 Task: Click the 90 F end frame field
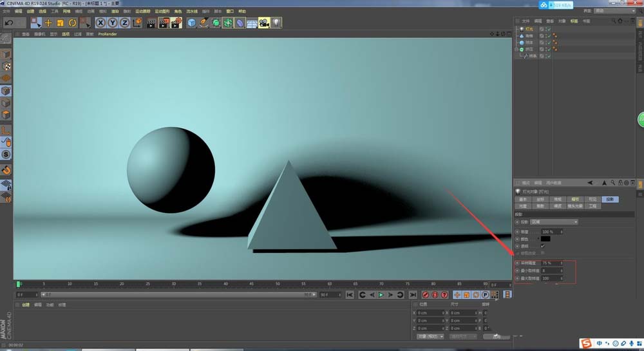[x=330, y=295]
